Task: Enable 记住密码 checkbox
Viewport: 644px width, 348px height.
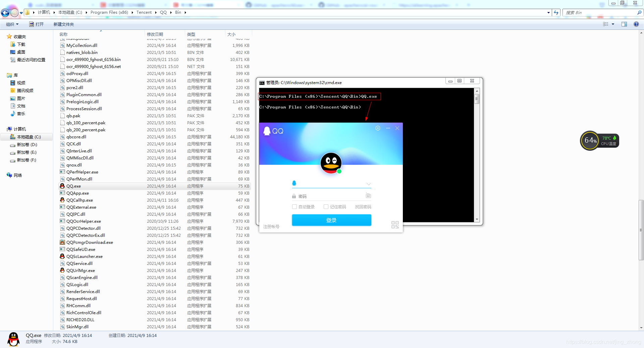Action: [x=326, y=207]
